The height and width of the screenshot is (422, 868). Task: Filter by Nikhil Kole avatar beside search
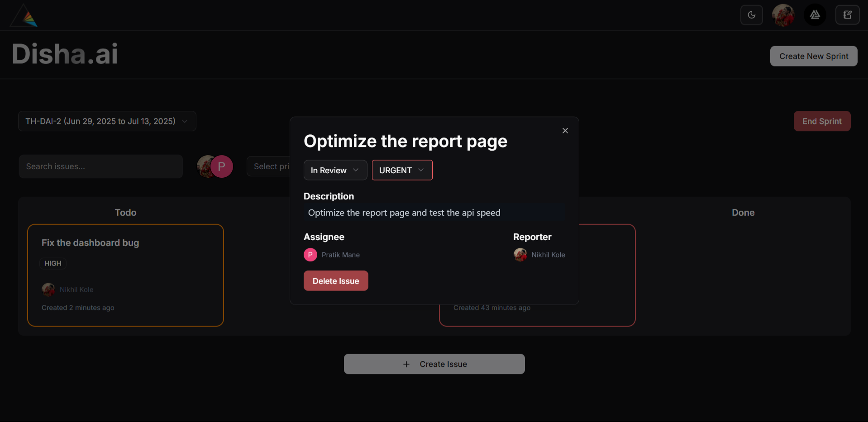pos(204,166)
